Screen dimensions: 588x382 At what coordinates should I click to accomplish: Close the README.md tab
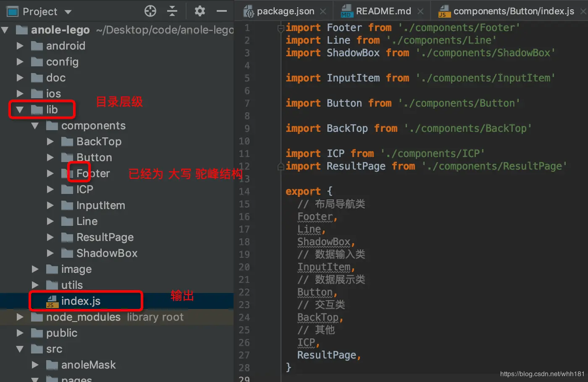[420, 11]
